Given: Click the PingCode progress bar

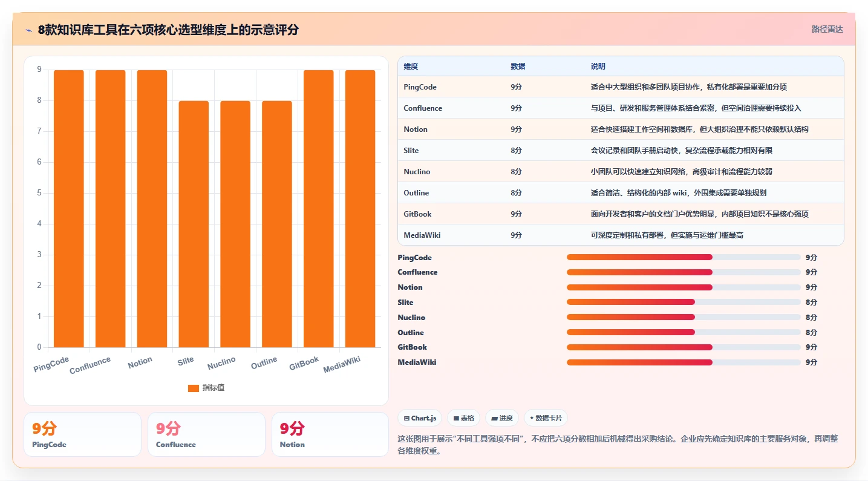Looking at the screenshot, I should point(684,257).
